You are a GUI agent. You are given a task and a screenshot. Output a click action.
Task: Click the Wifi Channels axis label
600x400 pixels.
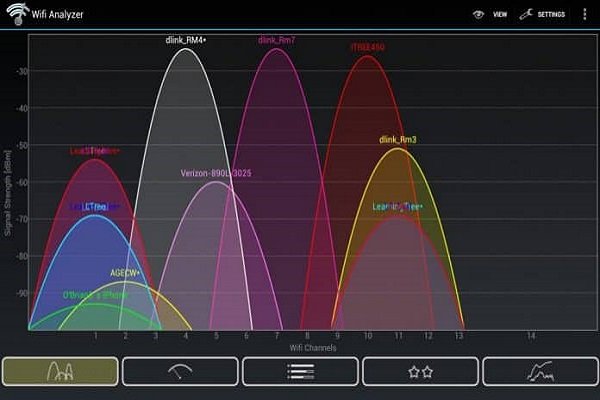[313, 348]
